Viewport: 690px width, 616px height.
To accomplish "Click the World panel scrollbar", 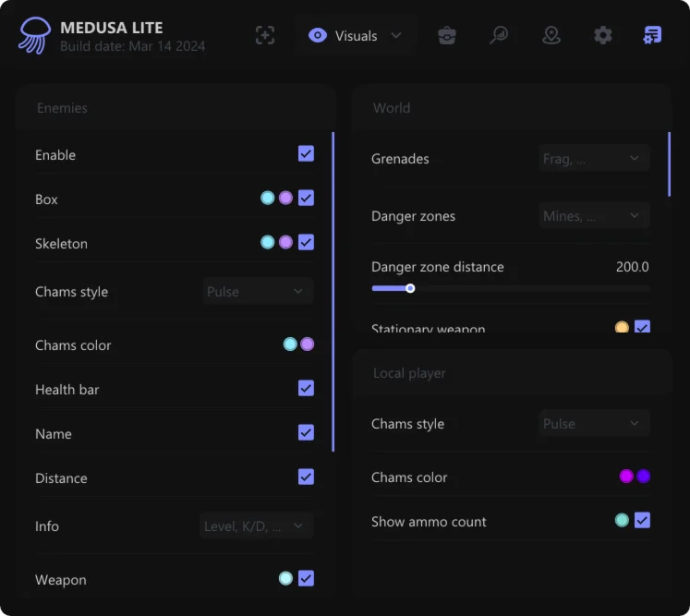I will (669, 164).
